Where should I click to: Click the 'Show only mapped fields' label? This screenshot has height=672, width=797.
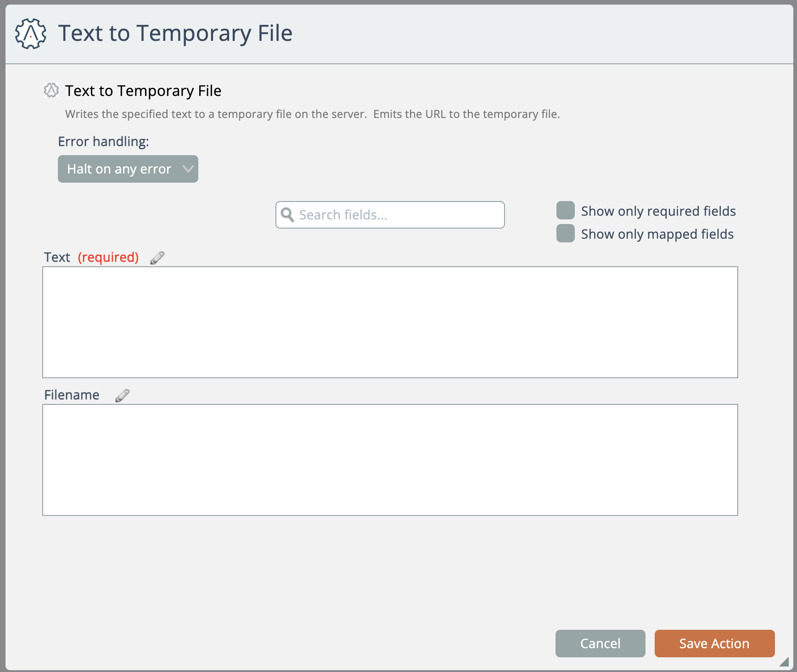(x=657, y=234)
